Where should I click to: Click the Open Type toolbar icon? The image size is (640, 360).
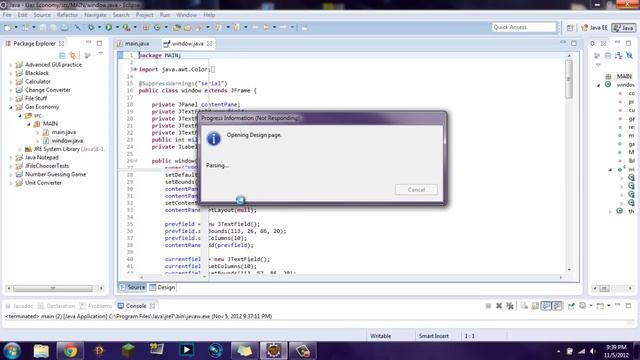tap(177, 28)
